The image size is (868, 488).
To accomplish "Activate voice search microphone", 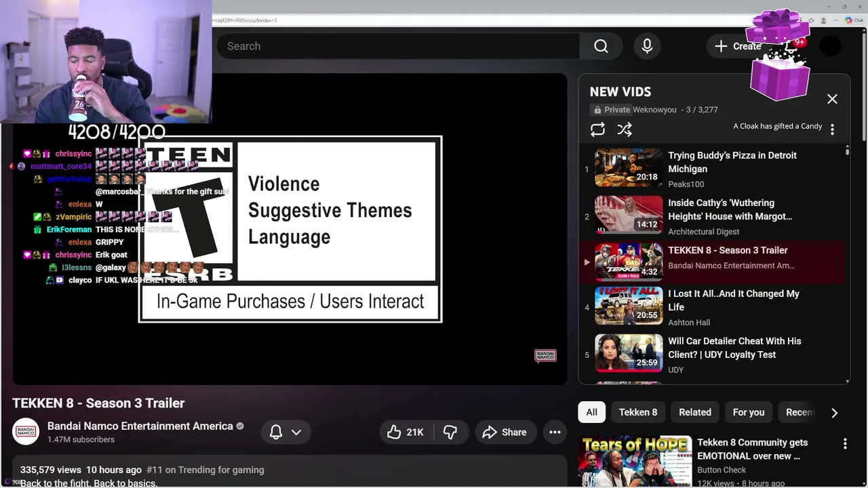I will point(647,46).
